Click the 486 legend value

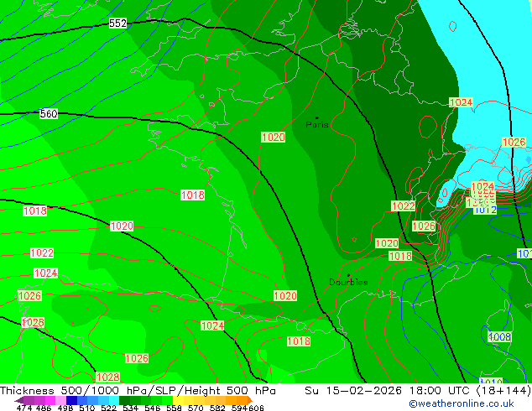point(44,408)
